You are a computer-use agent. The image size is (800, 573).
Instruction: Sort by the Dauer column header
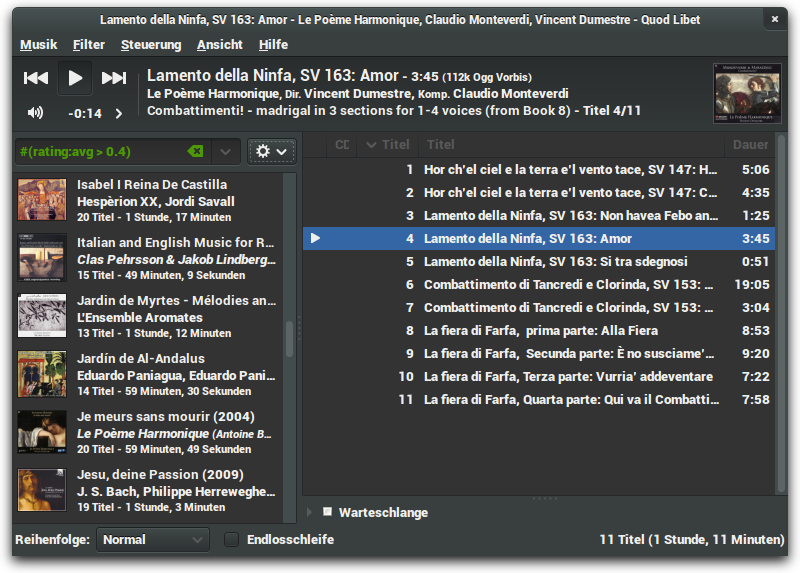(x=750, y=145)
